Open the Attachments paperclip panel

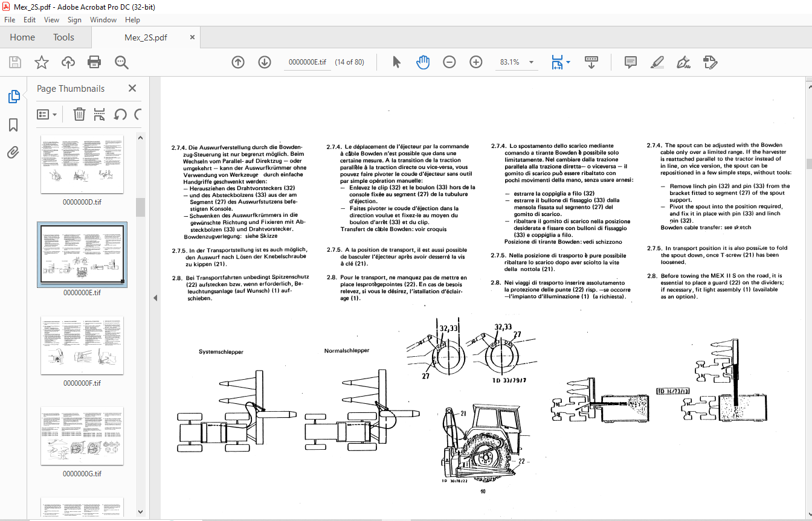(x=13, y=152)
